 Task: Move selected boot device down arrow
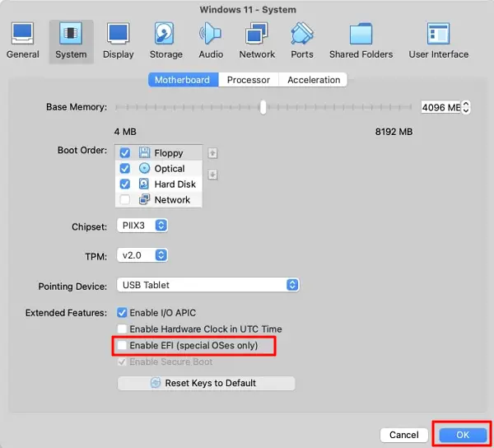pos(212,175)
